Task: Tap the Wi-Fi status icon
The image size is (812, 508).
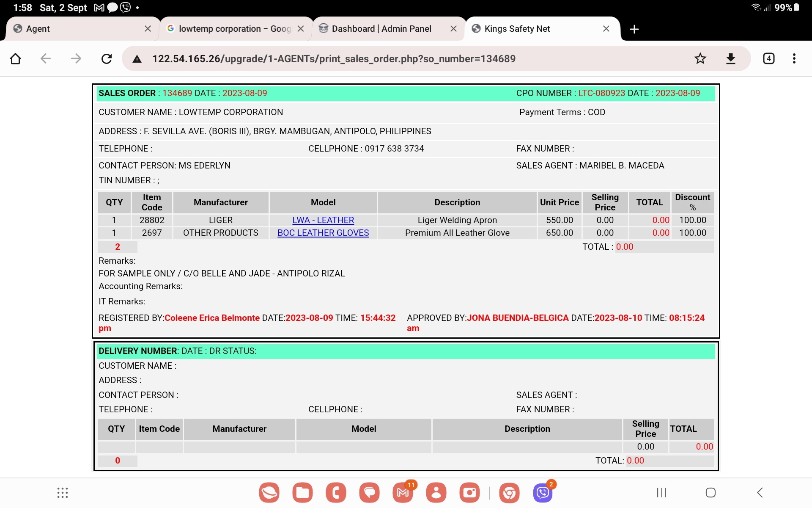Action: [x=756, y=7]
